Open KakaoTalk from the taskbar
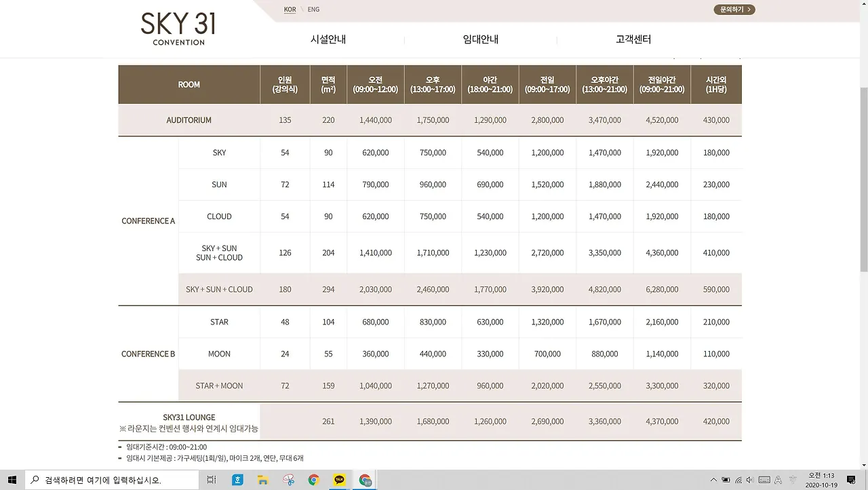Image resolution: width=868 pixels, height=490 pixels. (340, 480)
